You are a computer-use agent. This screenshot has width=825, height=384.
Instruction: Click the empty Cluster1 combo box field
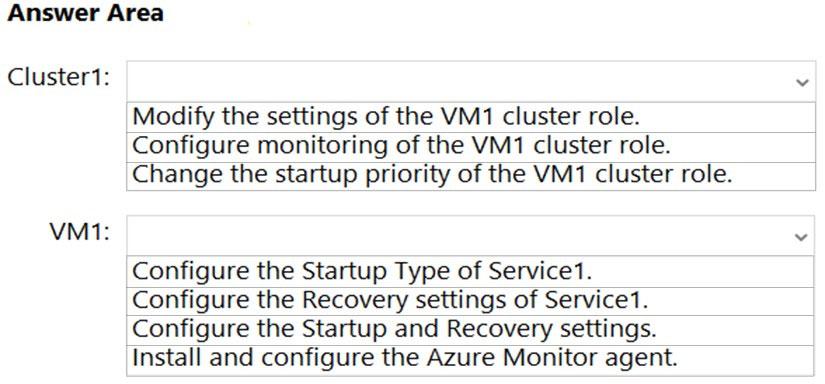(x=471, y=82)
